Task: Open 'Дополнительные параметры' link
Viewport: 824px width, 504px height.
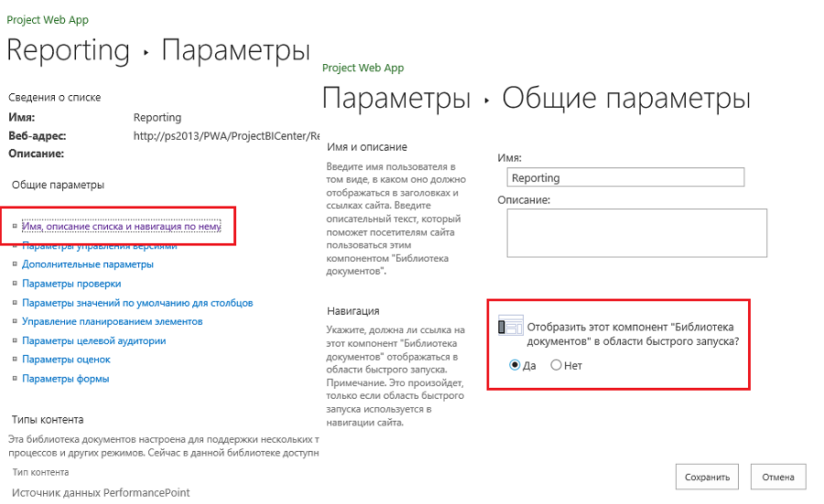Action: pos(88,264)
